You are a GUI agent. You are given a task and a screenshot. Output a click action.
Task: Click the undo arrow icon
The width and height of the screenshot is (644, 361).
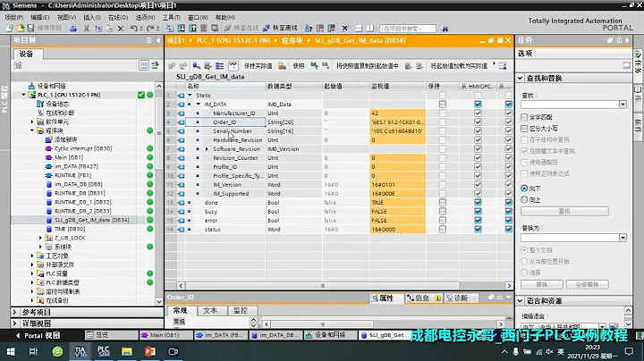point(133,29)
